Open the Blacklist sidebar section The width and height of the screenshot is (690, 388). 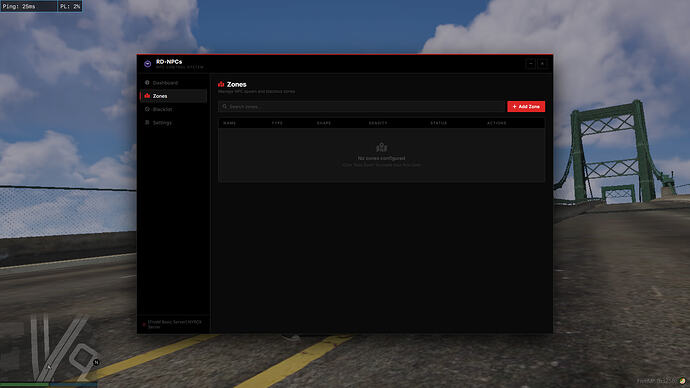[x=173, y=109]
